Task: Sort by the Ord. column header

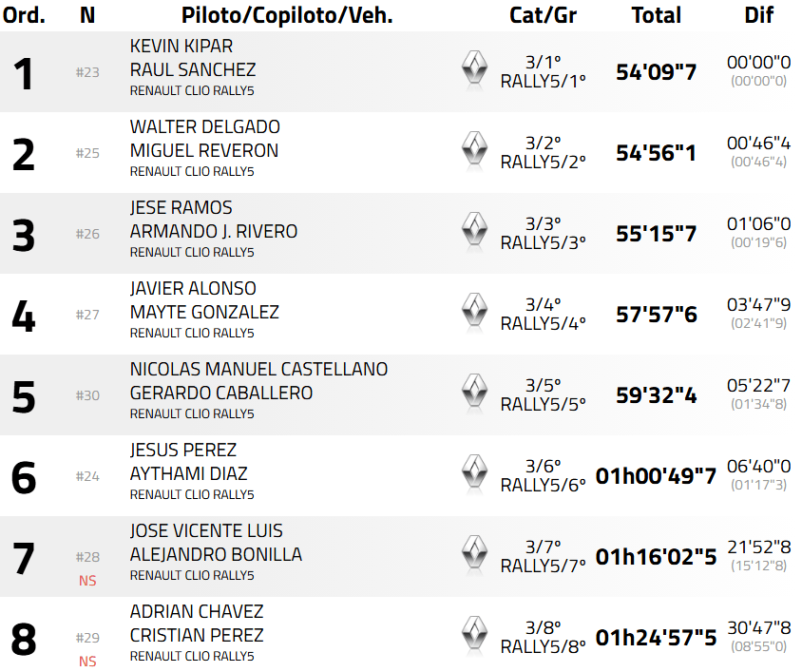Action: coord(25,14)
